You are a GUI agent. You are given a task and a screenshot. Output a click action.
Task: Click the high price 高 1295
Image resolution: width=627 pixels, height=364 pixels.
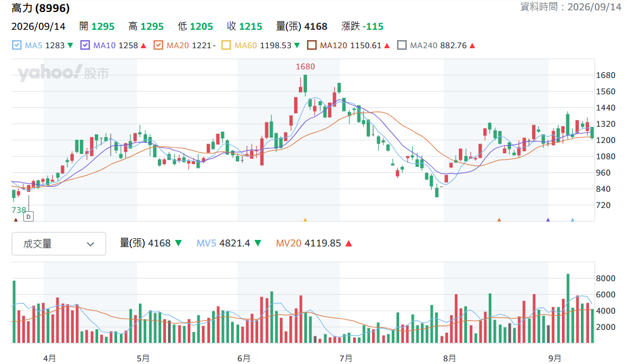point(146,27)
